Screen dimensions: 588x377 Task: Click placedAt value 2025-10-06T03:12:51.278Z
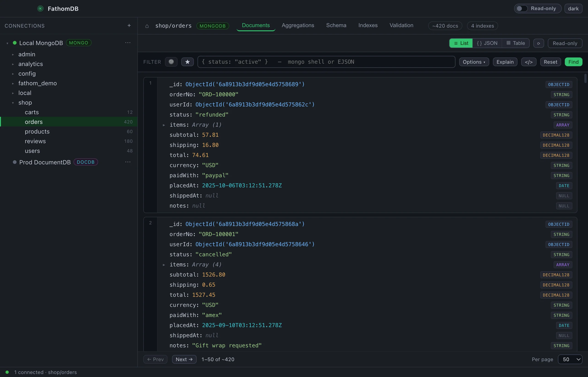[242, 186]
